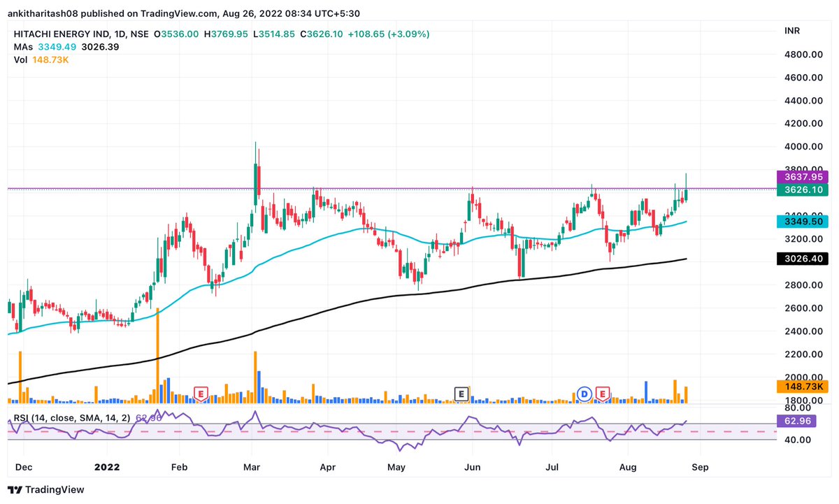Click the Aug label on time axis
This screenshot has width=839, height=504.
click(627, 467)
